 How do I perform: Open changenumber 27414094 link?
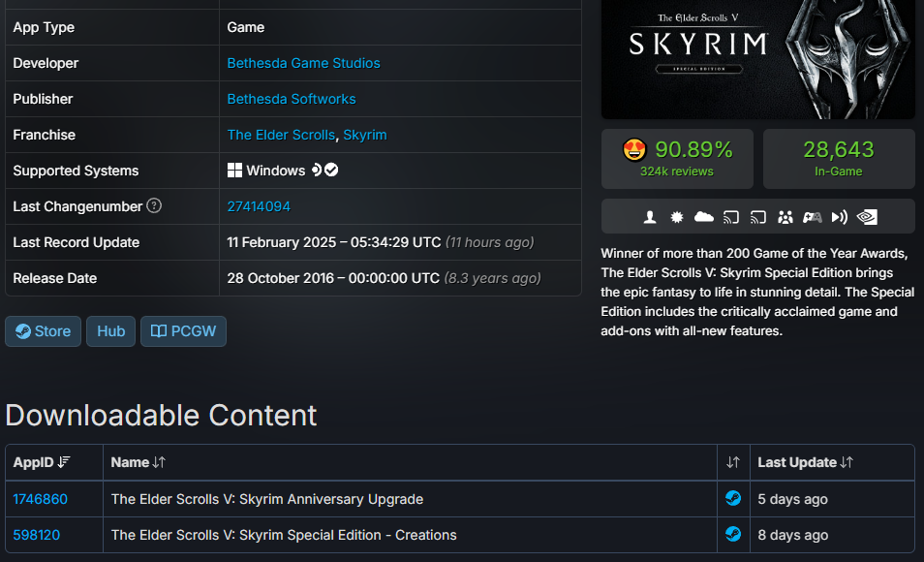[259, 206]
